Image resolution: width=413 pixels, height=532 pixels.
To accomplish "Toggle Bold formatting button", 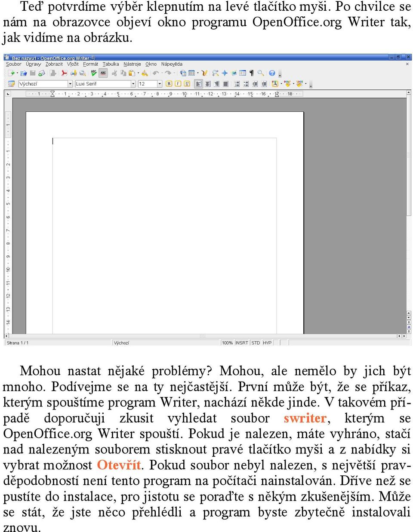I will [x=169, y=84].
